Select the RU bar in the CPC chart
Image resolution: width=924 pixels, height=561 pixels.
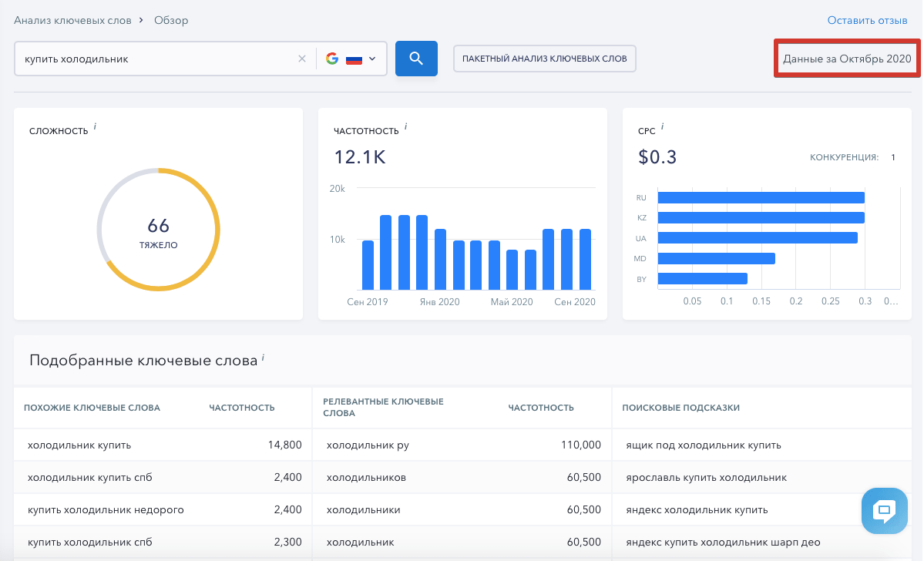pos(761,197)
